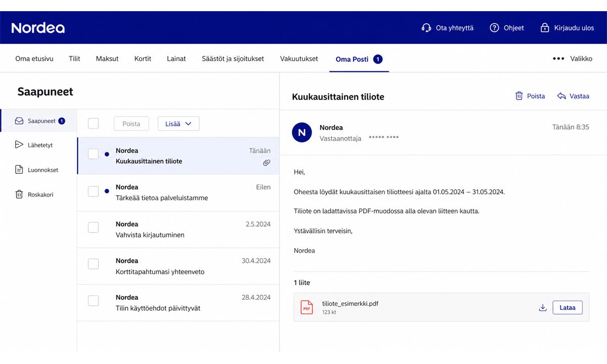Check the box for Kuukausittainen tiliote message
This screenshot has height=364, width=607.
93,154
